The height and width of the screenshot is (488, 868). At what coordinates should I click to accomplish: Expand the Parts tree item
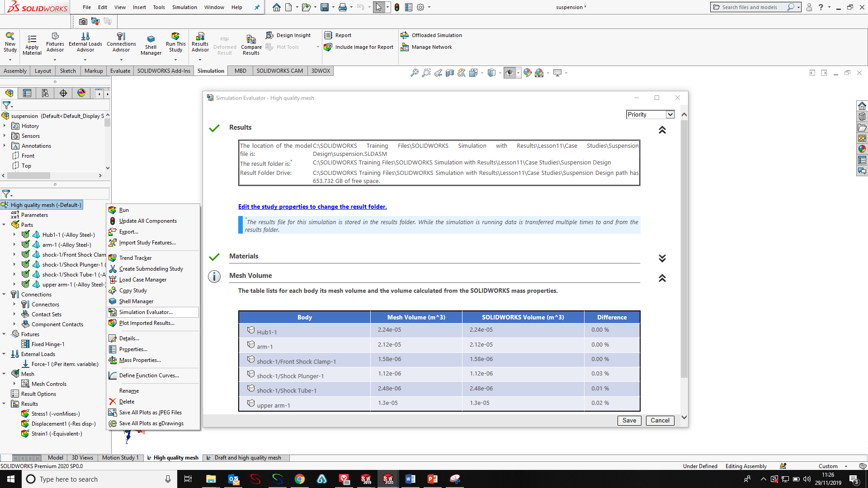click(x=5, y=225)
